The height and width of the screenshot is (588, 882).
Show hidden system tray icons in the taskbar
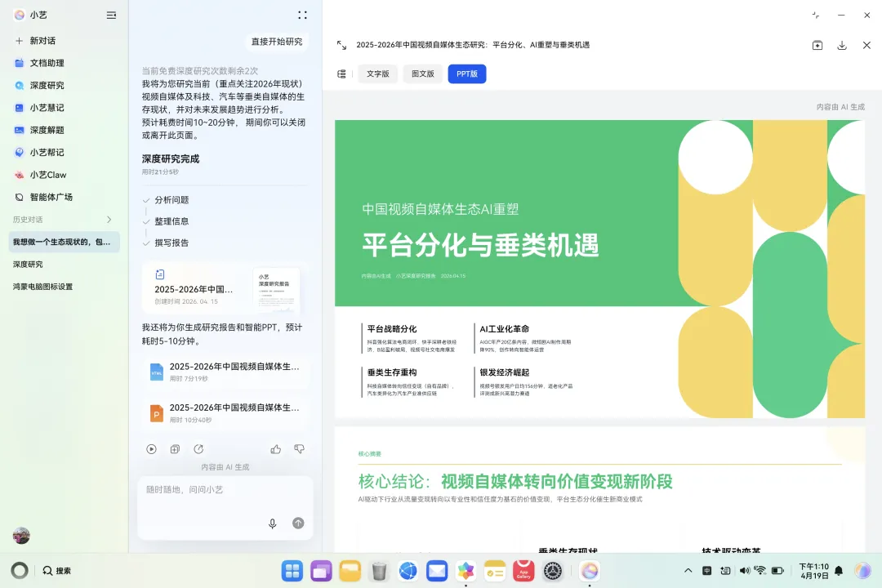pyautogui.click(x=688, y=571)
